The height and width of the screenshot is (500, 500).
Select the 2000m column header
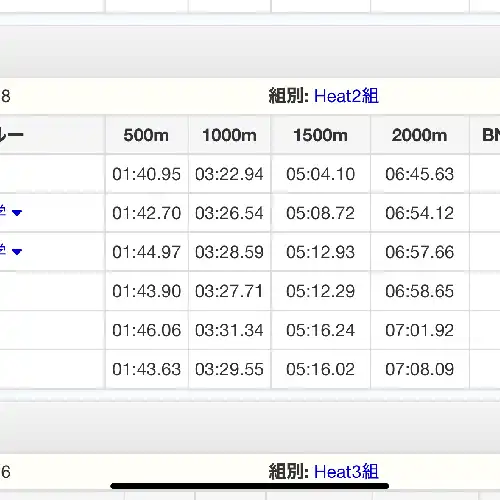pos(419,135)
